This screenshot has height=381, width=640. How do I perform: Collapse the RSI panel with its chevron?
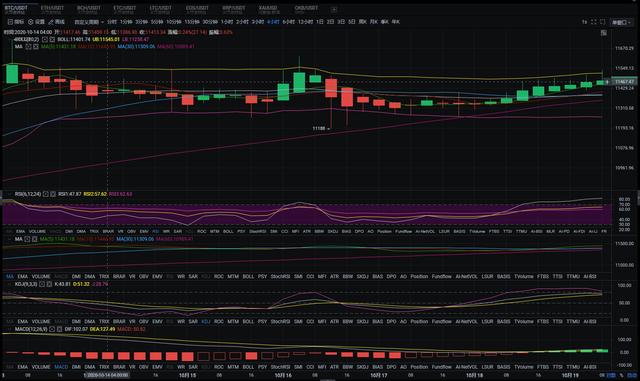point(9,194)
